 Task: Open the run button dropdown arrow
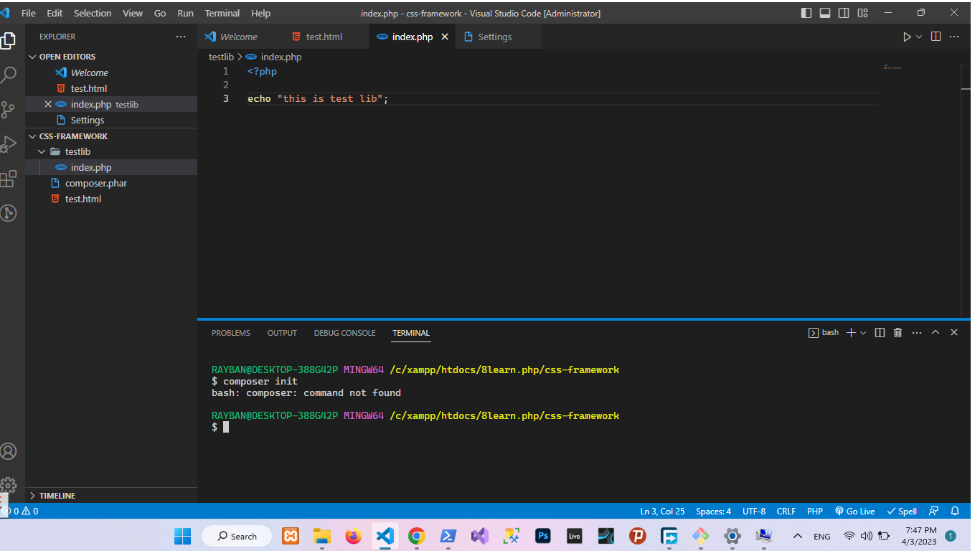[x=918, y=37]
